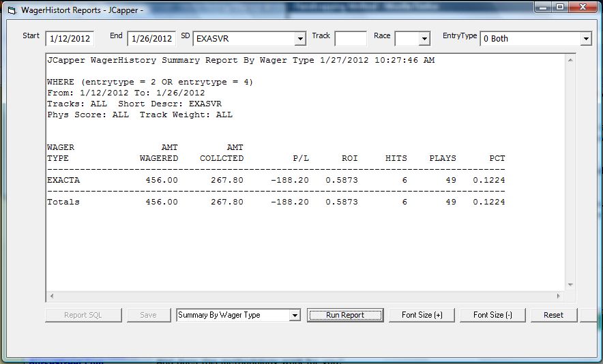Click the Run Report button
The height and width of the screenshot is (364, 603).
(x=345, y=315)
